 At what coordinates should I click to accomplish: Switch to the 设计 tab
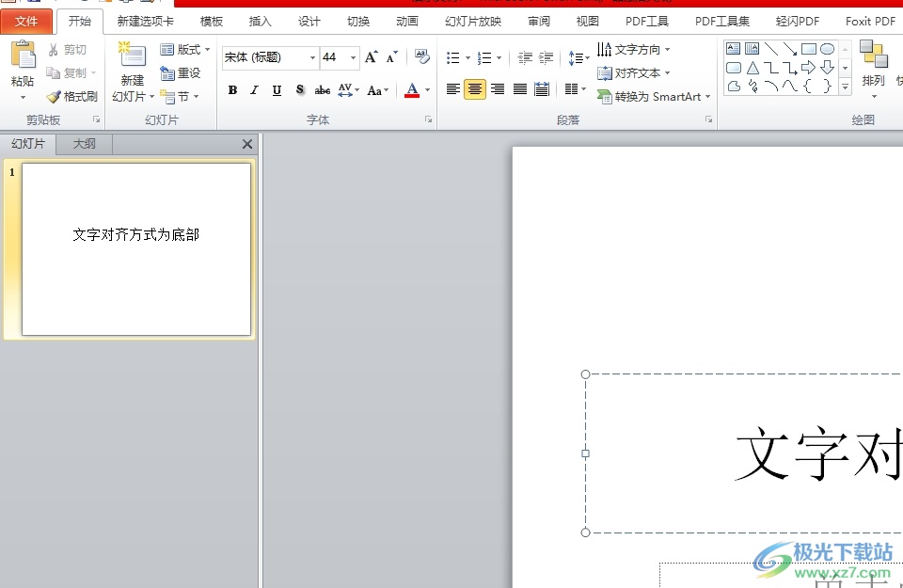[x=309, y=22]
